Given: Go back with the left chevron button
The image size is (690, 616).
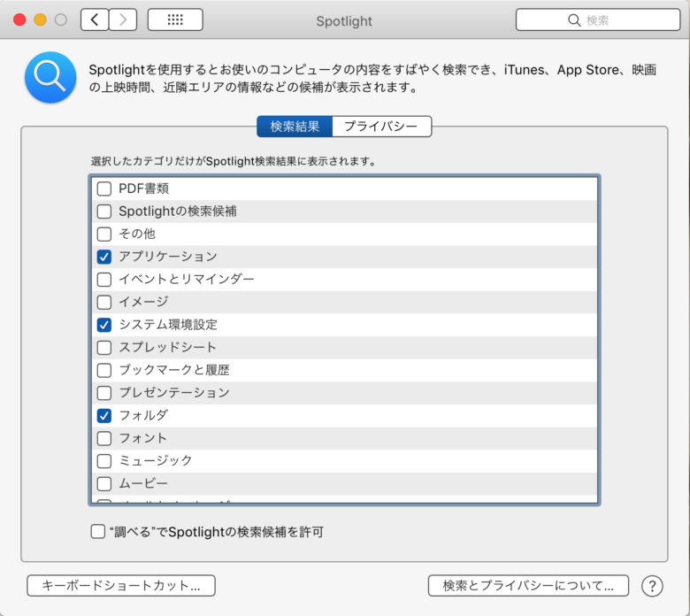Looking at the screenshot, I should pos(95,19).
